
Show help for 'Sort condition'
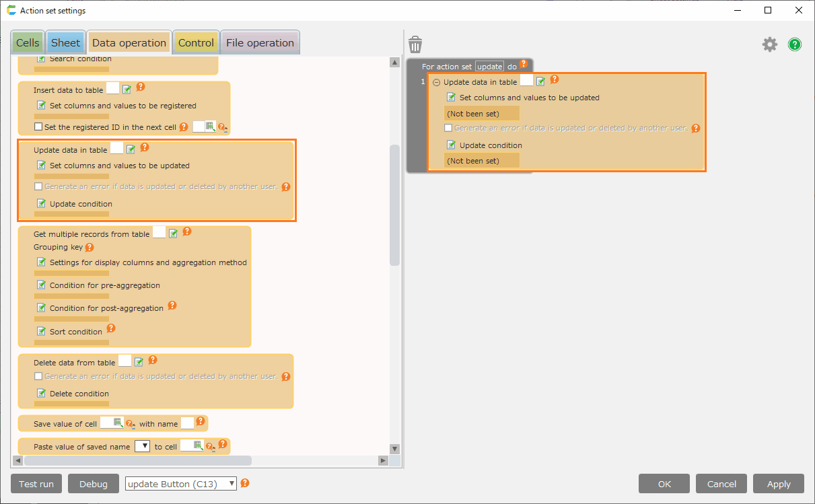click(x=111, y=328)
